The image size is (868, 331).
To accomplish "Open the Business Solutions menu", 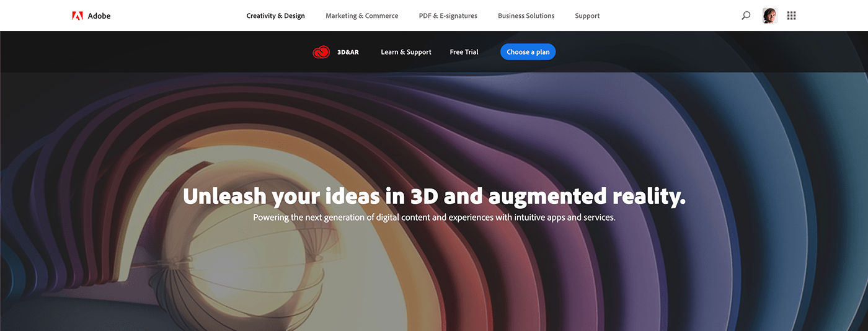I will pyautogui.click(x=526, y=15).
